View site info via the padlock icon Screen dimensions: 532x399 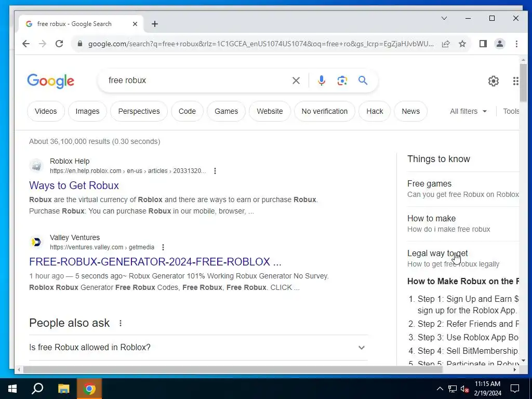[x=80, y=44]
